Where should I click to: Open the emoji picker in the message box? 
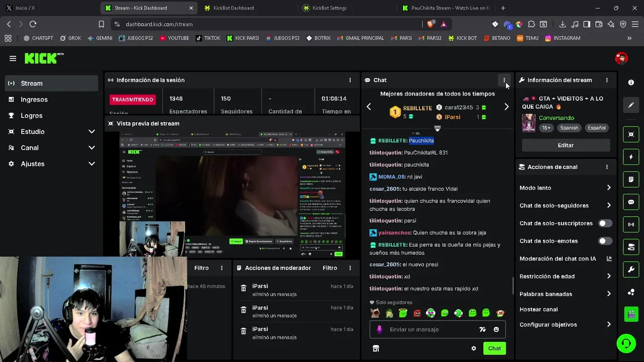pyautogui.click(x=496, y=329)
